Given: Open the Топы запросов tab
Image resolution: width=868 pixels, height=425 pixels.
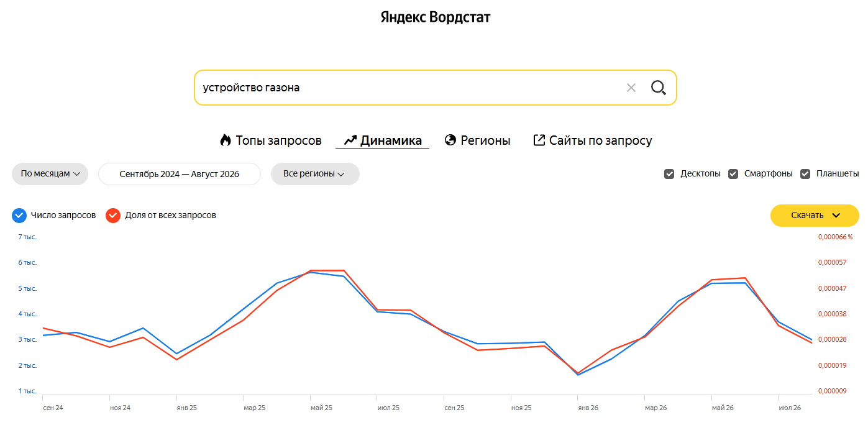Looking at the screenshot, I should [x=271, y=140].
